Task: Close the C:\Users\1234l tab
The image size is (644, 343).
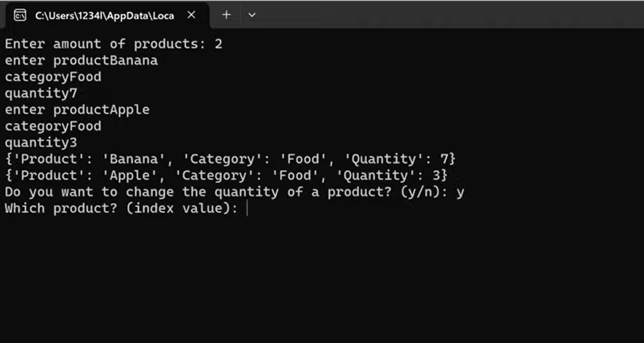Action: point(191,15)
